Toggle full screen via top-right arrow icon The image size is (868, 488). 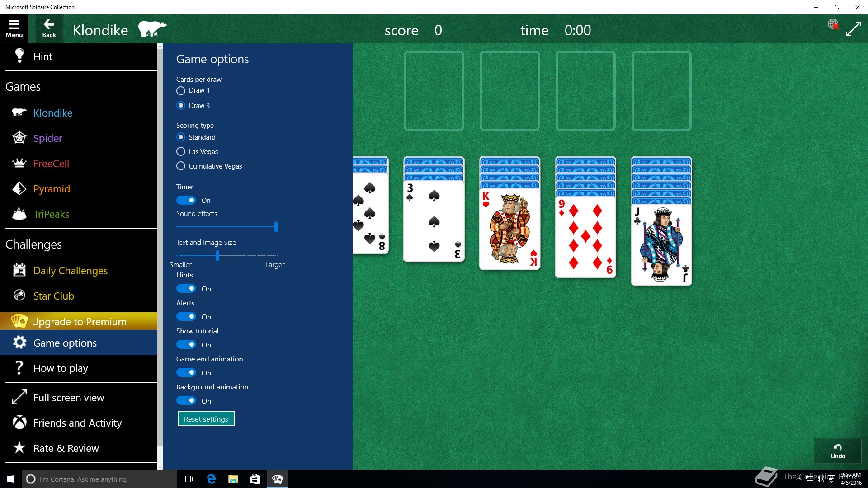coord(854,29)
